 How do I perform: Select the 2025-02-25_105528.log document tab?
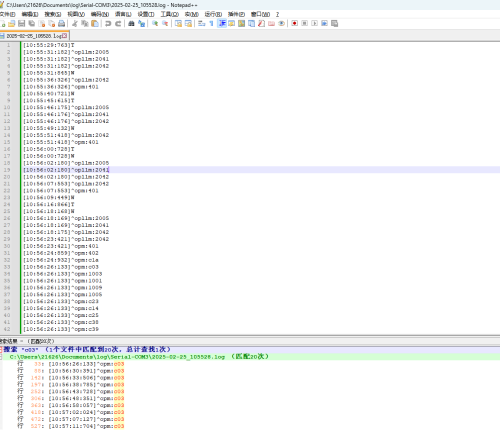click(x=33, y=36)
